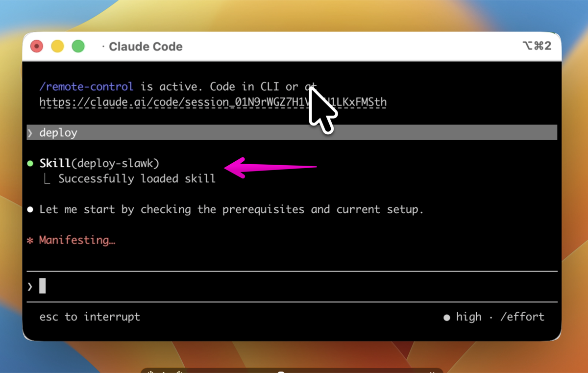Click the prompt chevron beside the cursor

30,286
